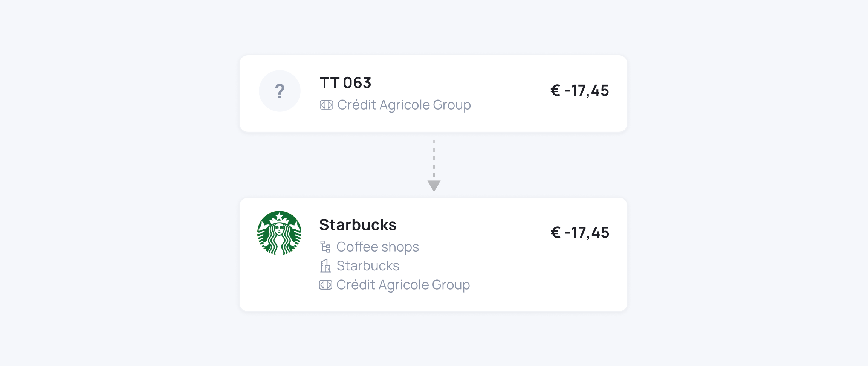Select the TT 063 transaction title
This screenshot has width=868, height=366.
pyautogui.click(x=345, y=83)
